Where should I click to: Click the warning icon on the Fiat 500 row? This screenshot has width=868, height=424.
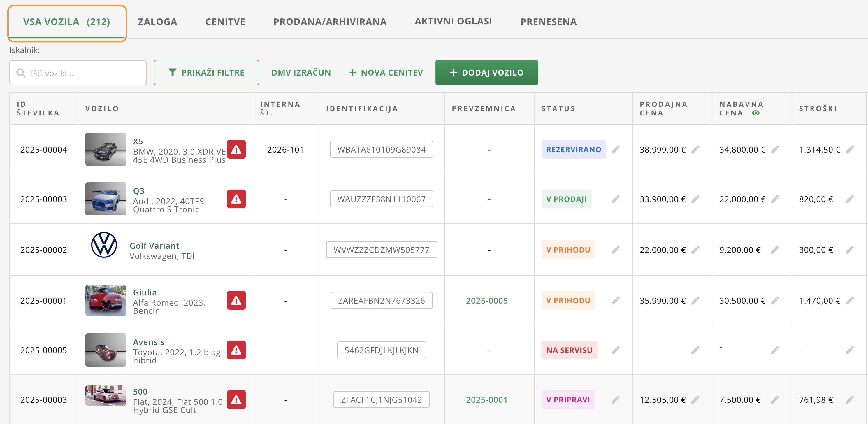tap(236, 400)
